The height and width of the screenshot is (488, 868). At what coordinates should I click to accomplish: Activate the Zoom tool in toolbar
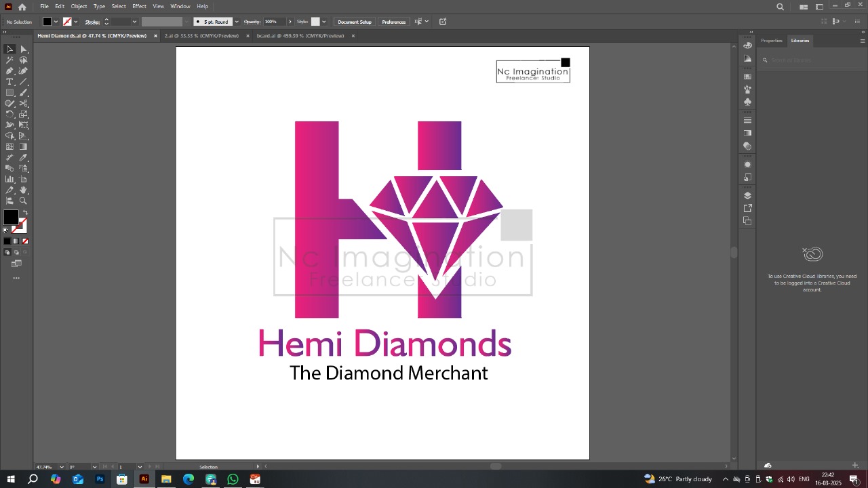24,201
